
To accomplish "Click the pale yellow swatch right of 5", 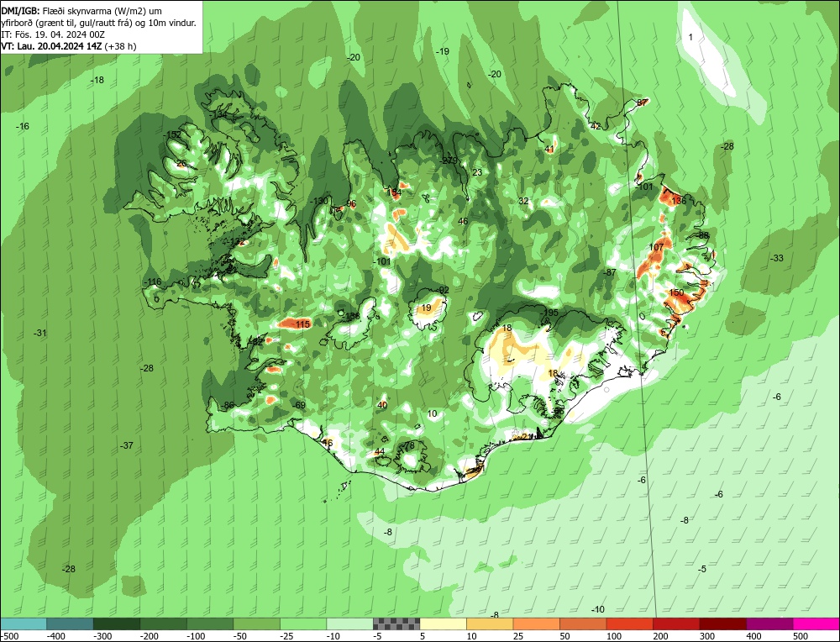I will tap(443, 624).
